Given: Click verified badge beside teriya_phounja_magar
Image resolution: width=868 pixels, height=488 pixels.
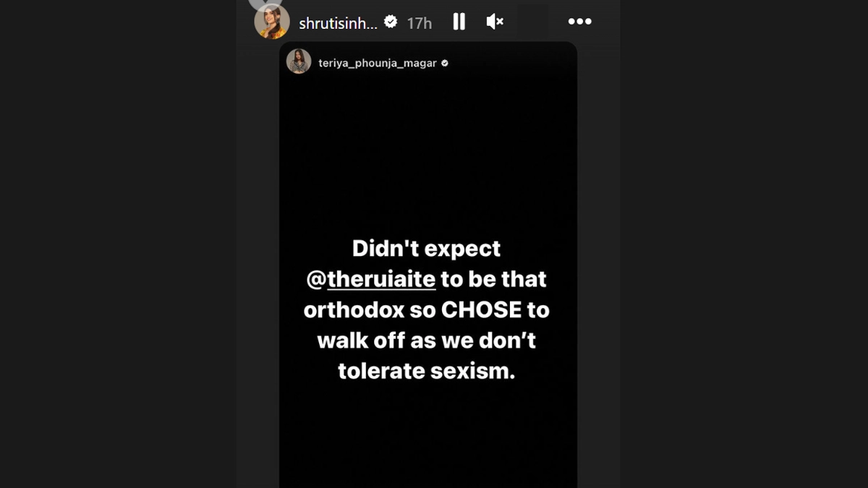Looking at the screenshot, I should 445,63.
